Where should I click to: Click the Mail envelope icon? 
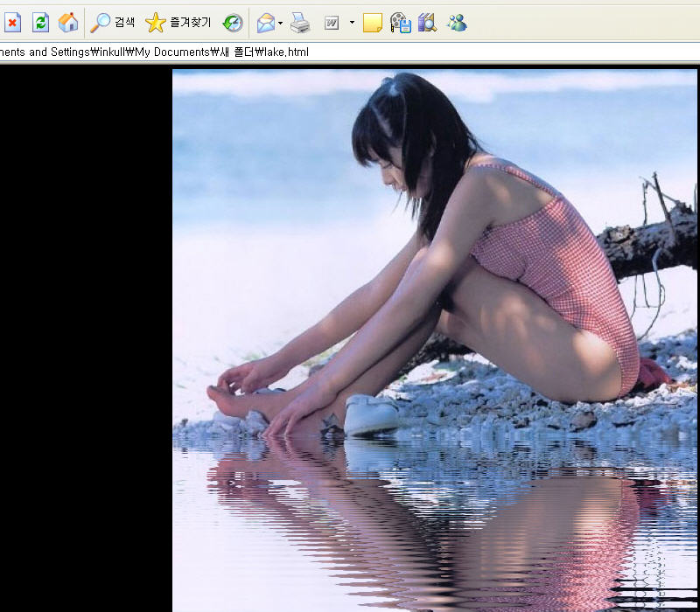coord(266,23)
